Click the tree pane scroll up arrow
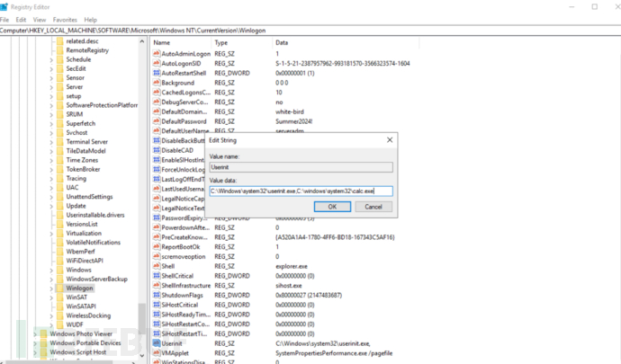 [x=142, y=41]
